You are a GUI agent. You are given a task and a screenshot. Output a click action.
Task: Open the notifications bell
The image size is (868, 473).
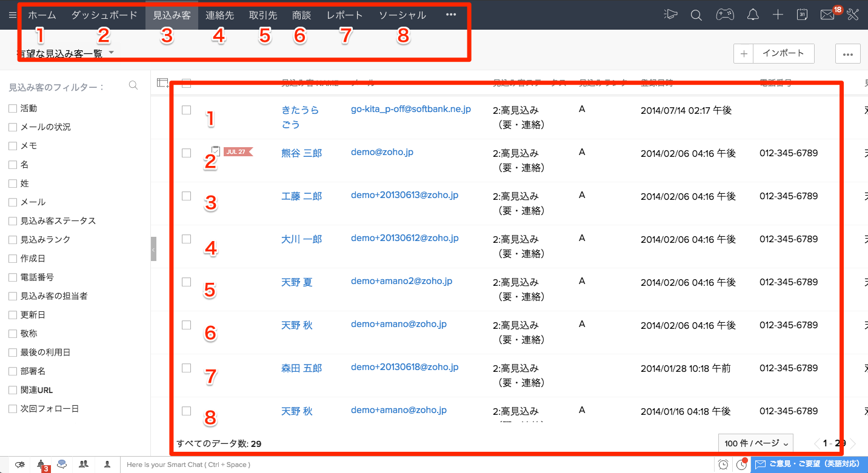pyautogui.click(x=753, y=15)
